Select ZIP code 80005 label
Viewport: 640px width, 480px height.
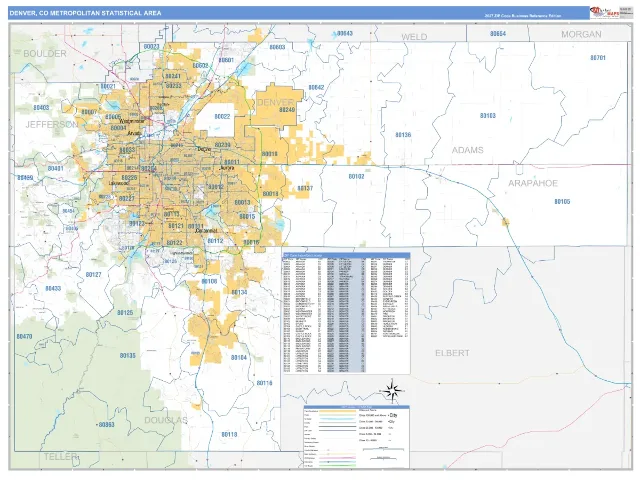pyautogui.click(x=113, y=118)
